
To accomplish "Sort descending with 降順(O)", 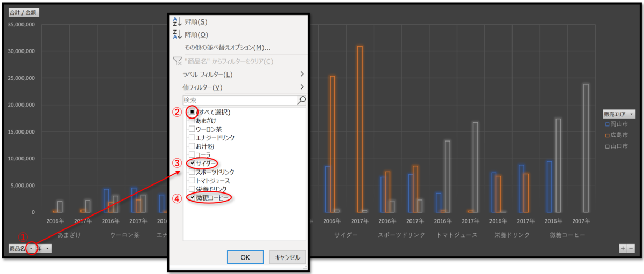I will (196, 35).
